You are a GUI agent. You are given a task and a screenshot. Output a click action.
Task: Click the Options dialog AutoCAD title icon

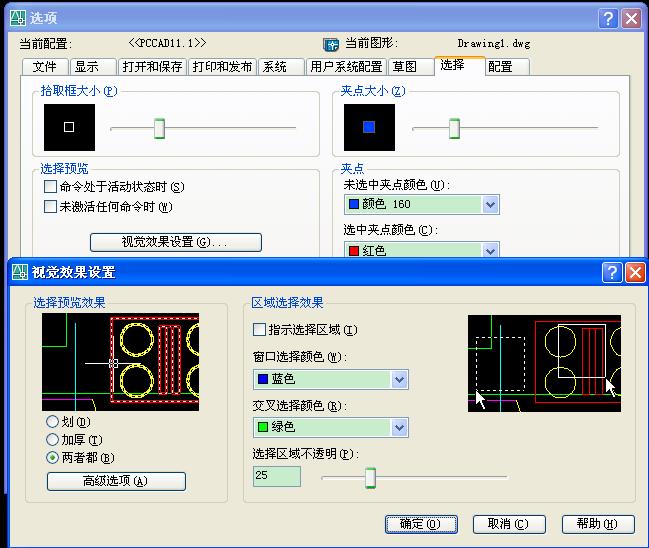[x=18, y=18]
